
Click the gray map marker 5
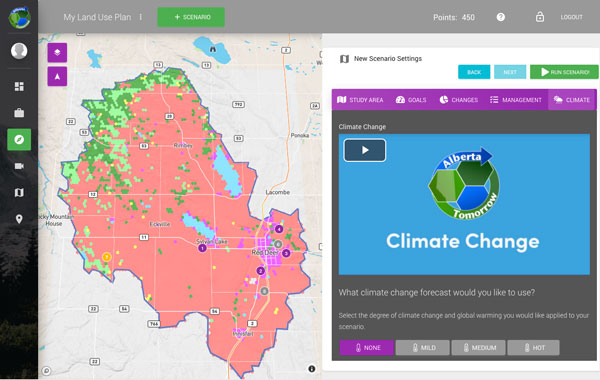(264, 291)
